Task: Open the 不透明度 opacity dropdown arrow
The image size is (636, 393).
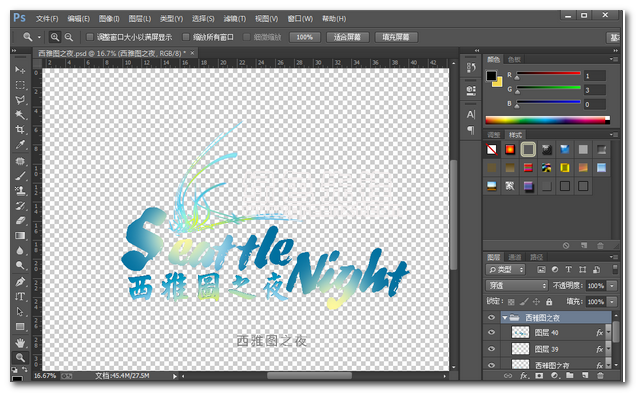Action: (612, 286)
